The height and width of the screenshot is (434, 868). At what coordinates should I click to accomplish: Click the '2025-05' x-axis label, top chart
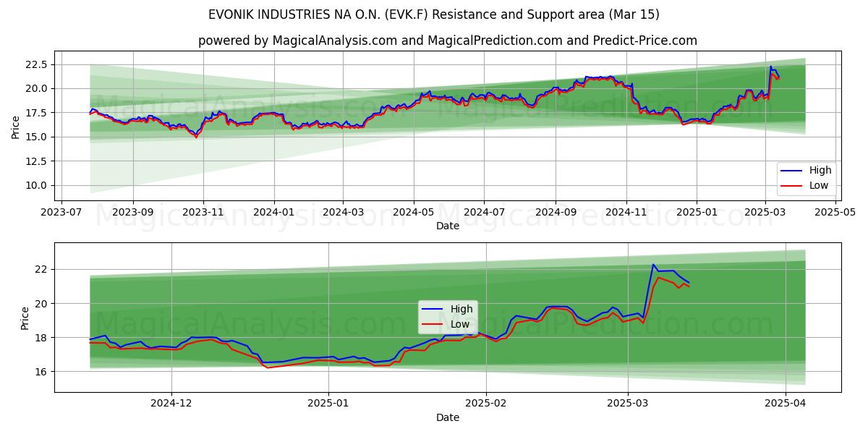click(835, 213)
